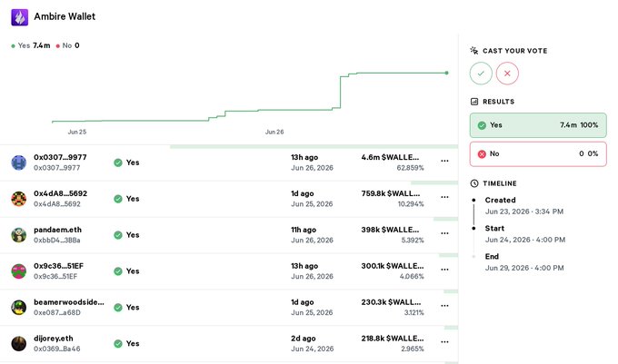Screen dimensions: 618x364
Task: Open the Ambire Wallet space name
Action: [65, 16]
